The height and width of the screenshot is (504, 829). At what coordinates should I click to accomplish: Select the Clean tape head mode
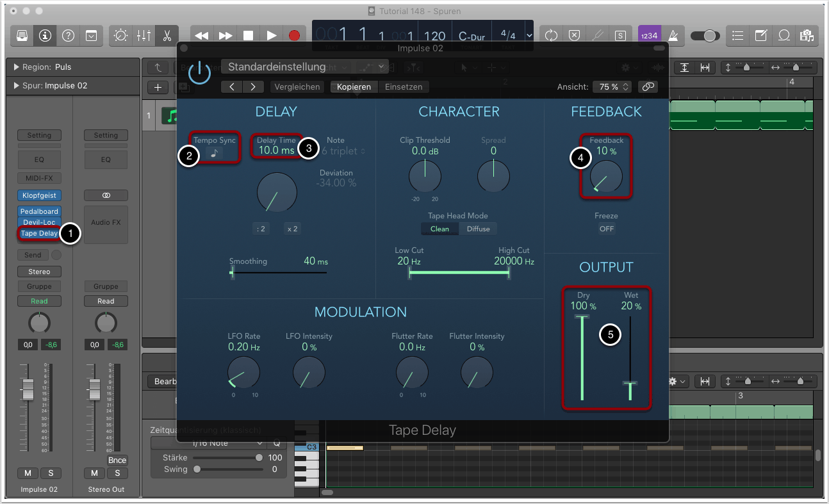(439, 229)
